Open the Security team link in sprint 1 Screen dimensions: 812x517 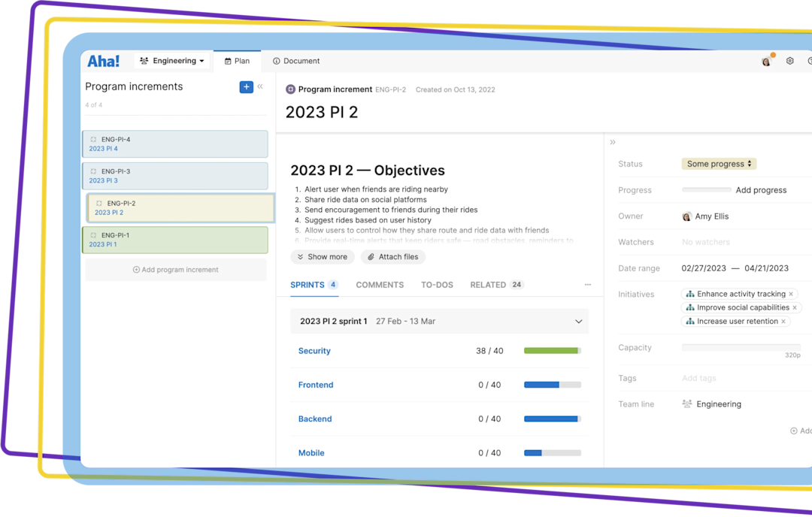point(314,350)
